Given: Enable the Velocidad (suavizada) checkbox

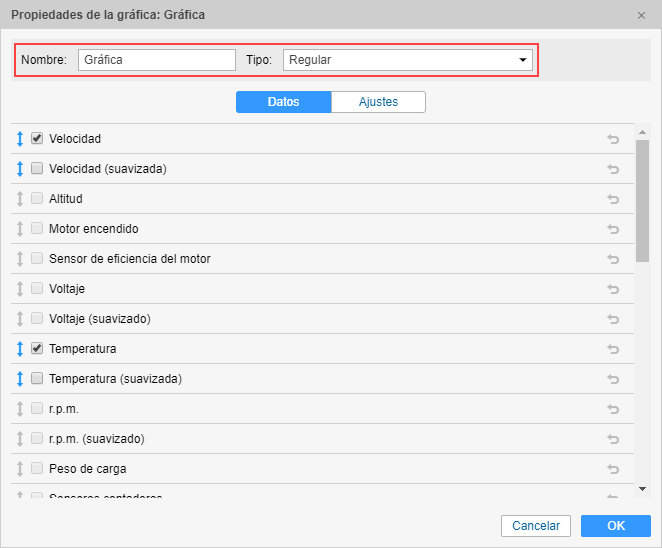Looking at the screenshot, I should (x=37, y=168).
